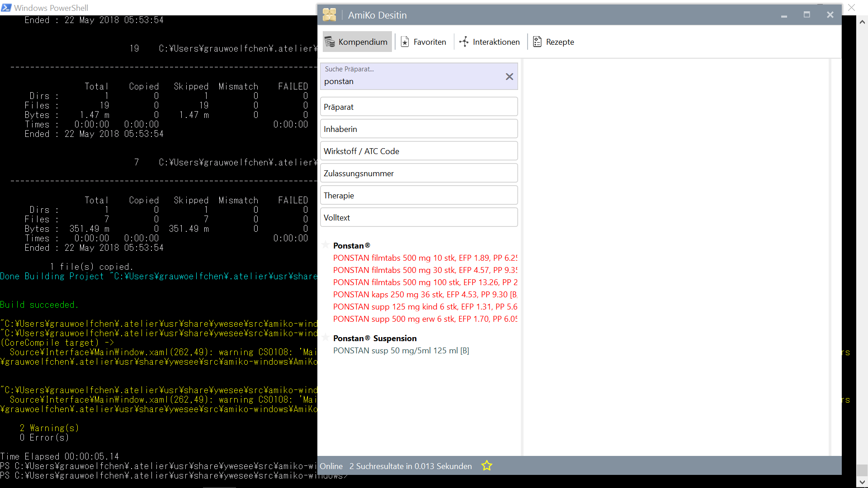This screenshot has width=868, height=488.
Task: Maximize the AmiKo Desitin window
Action: pos(807,15)
